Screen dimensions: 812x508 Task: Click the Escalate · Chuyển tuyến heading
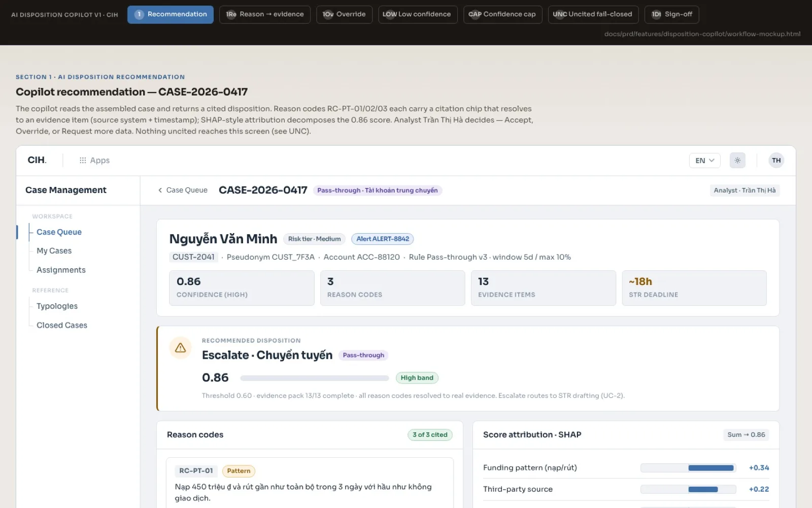coord(267,355)
